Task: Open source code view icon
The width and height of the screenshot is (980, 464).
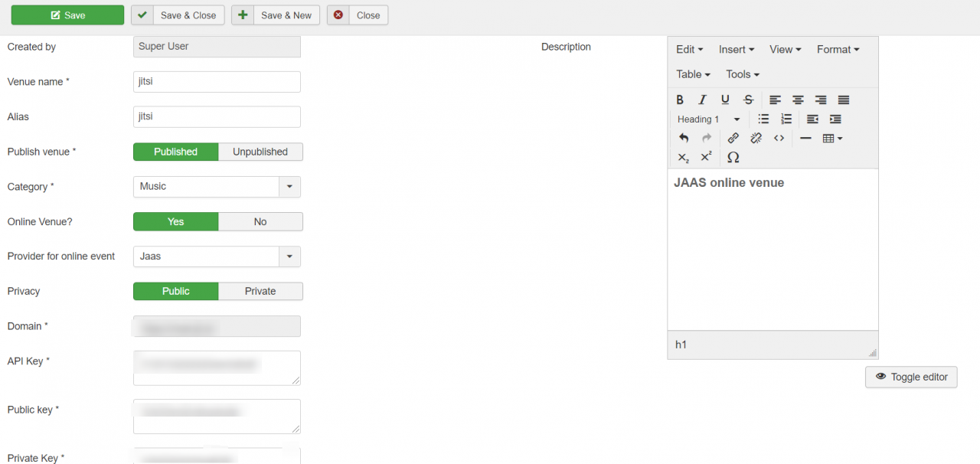Action: (779, 139)
